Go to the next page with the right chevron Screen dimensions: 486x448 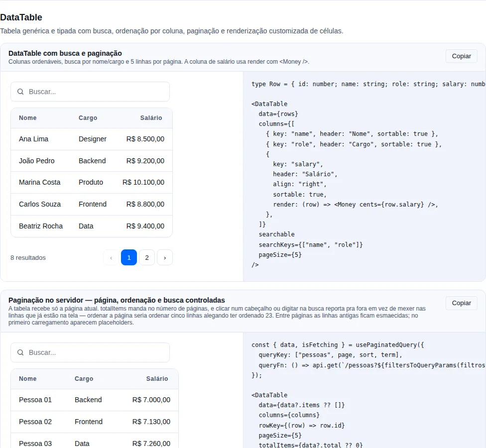165,257
